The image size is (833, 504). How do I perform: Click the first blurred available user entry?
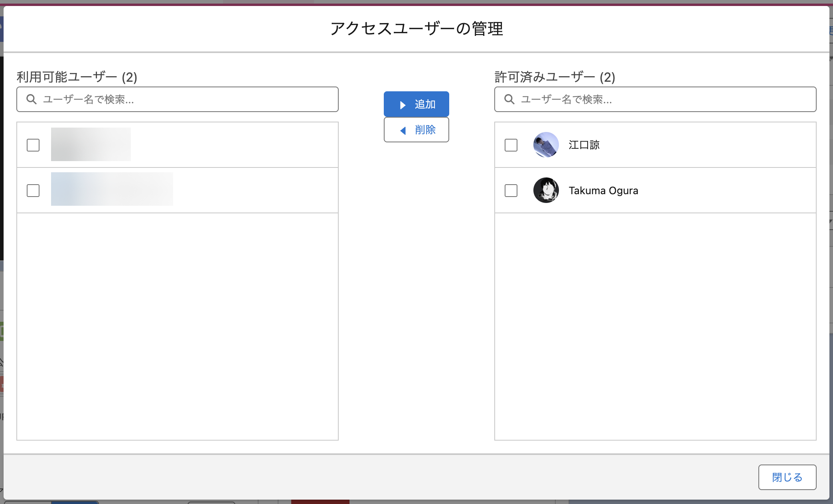(91, 144)
